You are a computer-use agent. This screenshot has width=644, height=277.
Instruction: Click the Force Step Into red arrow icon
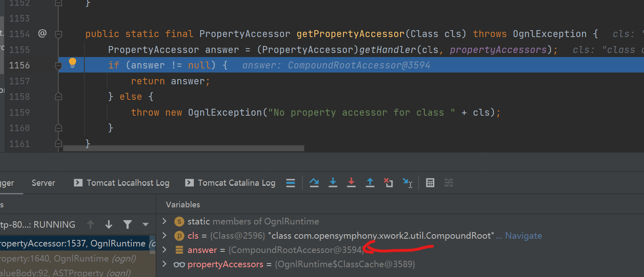[351, 183]
